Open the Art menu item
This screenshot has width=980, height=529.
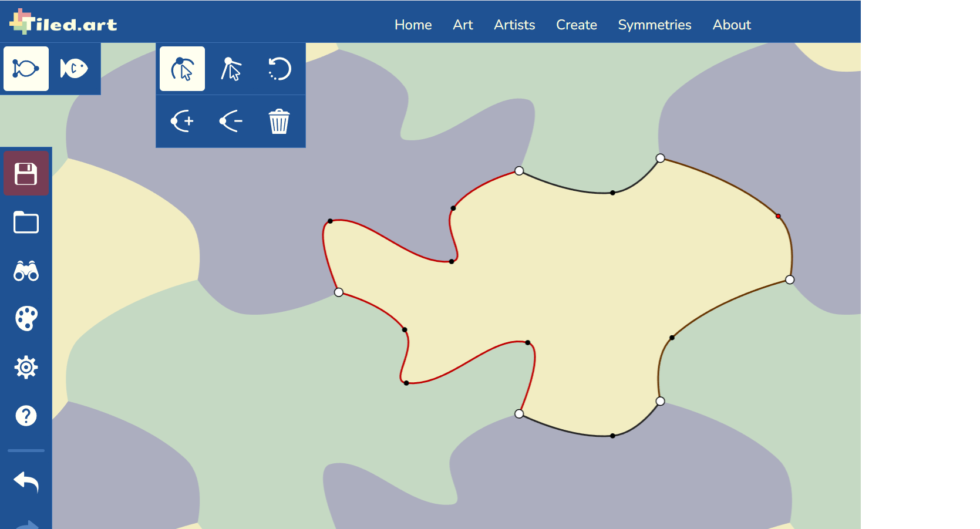click(x=463, y=25)
